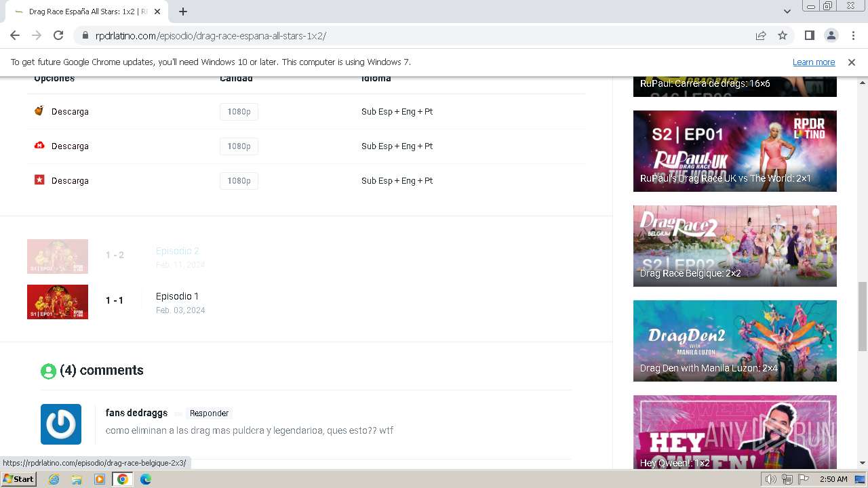868x488 pixels.
Task: Click the 1 - 1 episode number
Action: [x=115, y=300]
